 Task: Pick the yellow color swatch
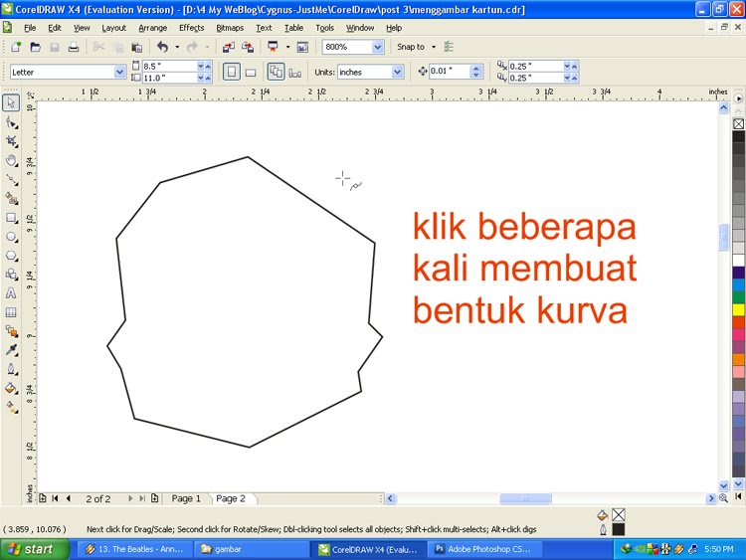[x=738, y=310]
